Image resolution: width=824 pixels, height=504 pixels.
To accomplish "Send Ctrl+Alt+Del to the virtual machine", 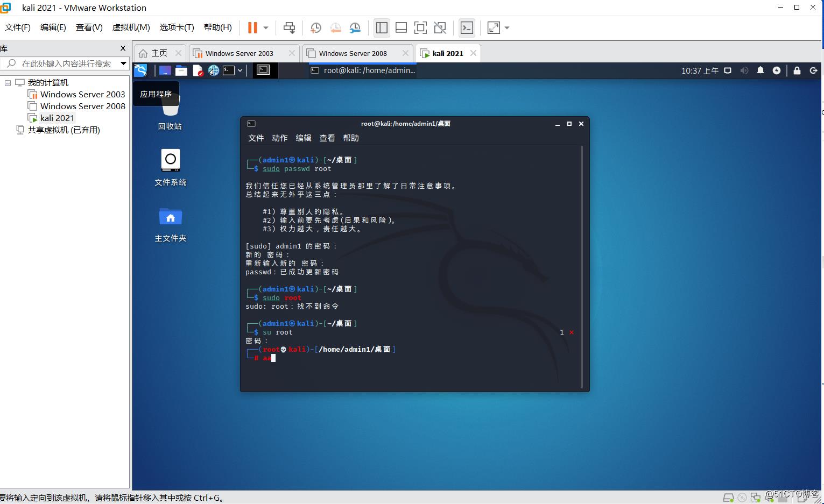I will [289, 27].
